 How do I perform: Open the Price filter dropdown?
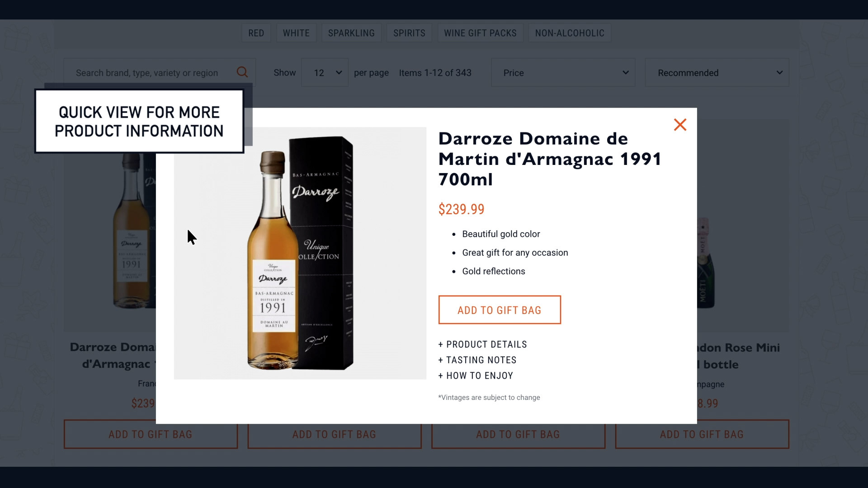click(x=563, y=73)
